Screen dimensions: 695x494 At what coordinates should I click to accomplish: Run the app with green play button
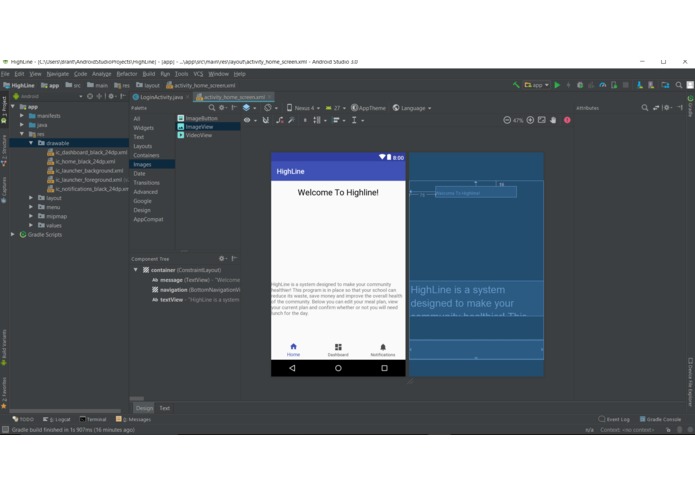tap(557, 85)
